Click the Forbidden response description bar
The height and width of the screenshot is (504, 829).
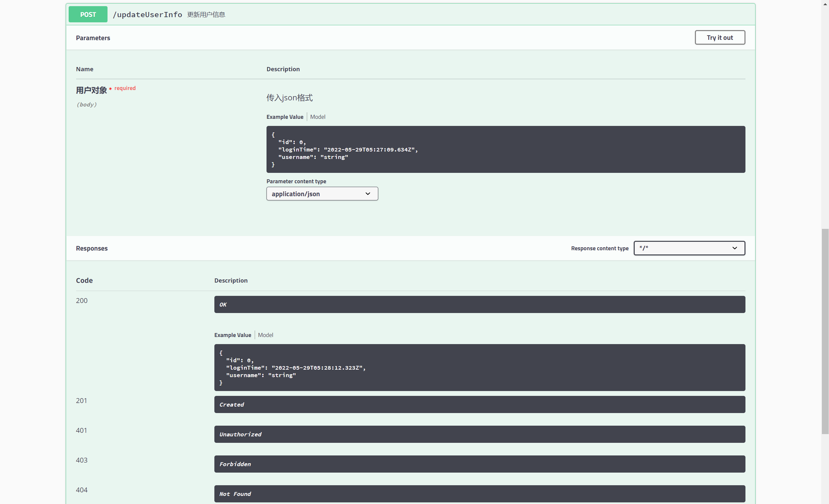pyautogui.click(x=480, y=464)
